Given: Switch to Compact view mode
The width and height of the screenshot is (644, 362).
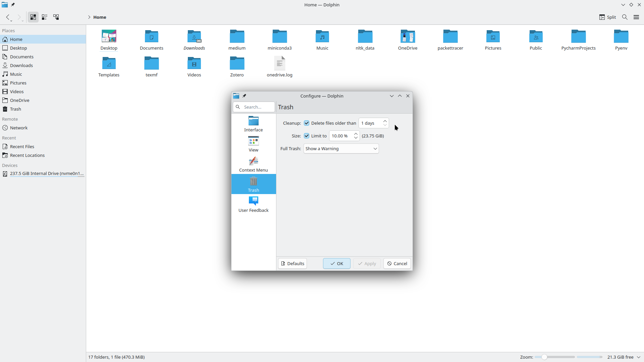Looking at the screenshot, I should point(45,17).
